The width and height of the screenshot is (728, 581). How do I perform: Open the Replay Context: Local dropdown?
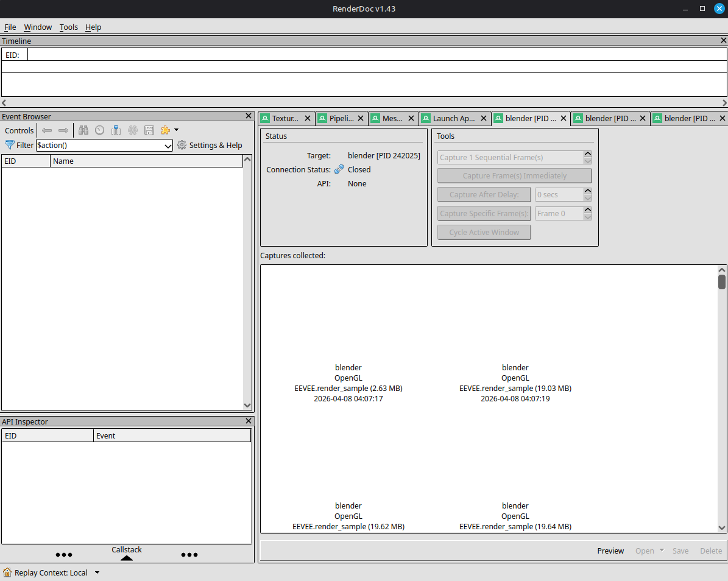(97, 572)
